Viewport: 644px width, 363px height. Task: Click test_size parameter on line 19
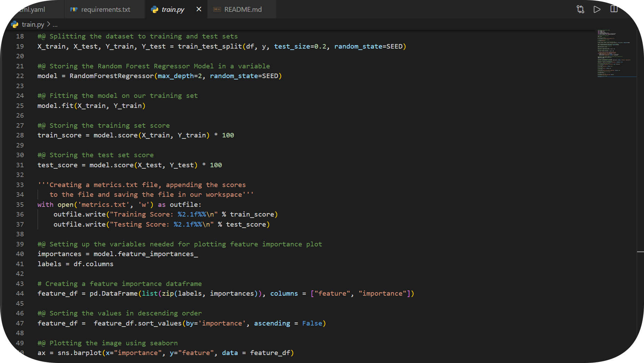pos(292,46)
